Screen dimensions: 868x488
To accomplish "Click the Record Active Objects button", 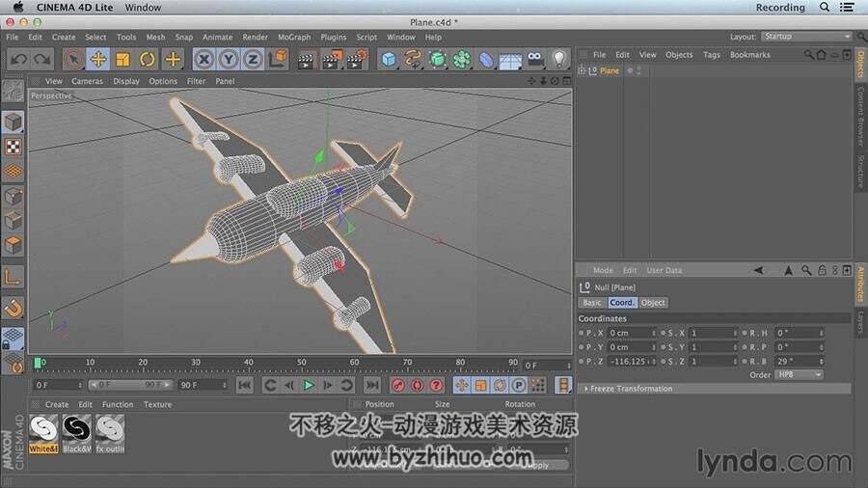I will 398,385.
